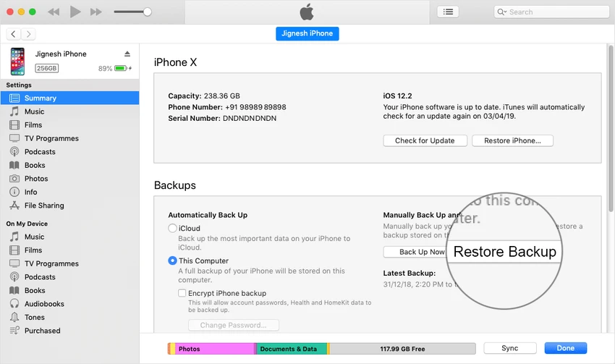
Task: Open Podcasts under Settings sidebar
Action: [40, 152]
